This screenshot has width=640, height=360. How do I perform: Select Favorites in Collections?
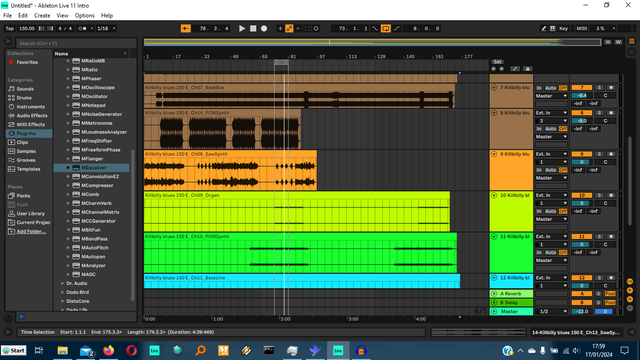(27, 62)
